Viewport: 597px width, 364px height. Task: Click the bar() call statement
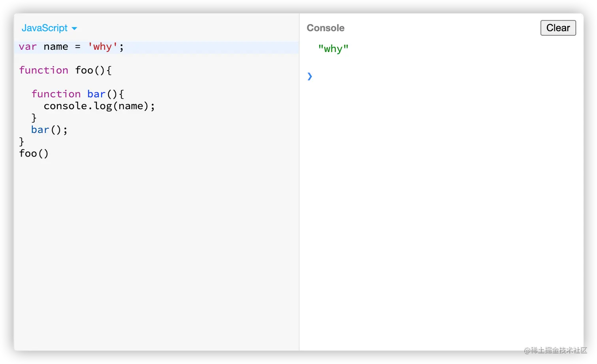tap(49, 130)
